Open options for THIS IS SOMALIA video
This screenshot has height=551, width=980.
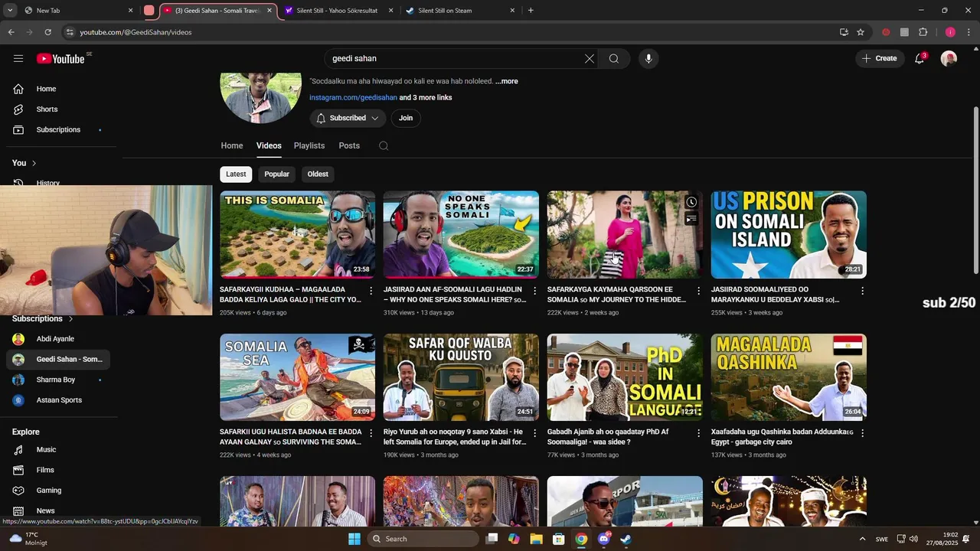coord(371,291)
